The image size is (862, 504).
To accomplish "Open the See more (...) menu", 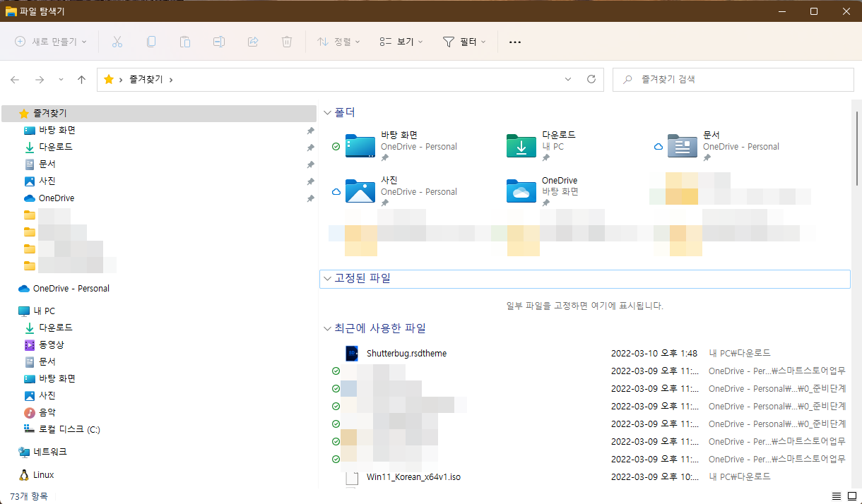I will [514, 42].
